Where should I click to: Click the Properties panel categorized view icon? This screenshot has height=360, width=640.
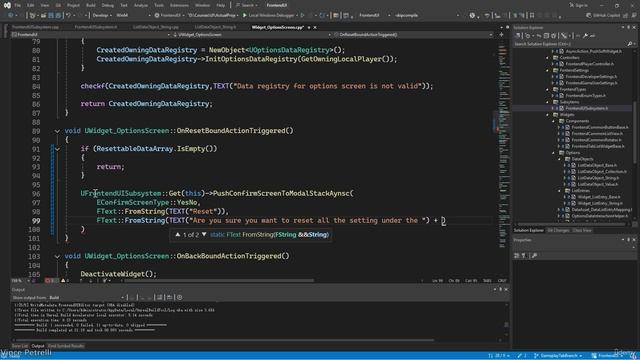(x=517, y=256)
